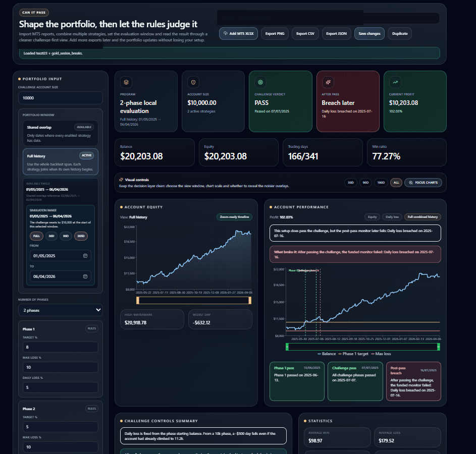Viewport: 476px width, 454px height.
Task: Click the chart icon on the Current Profit card
Action: [395, 82]
